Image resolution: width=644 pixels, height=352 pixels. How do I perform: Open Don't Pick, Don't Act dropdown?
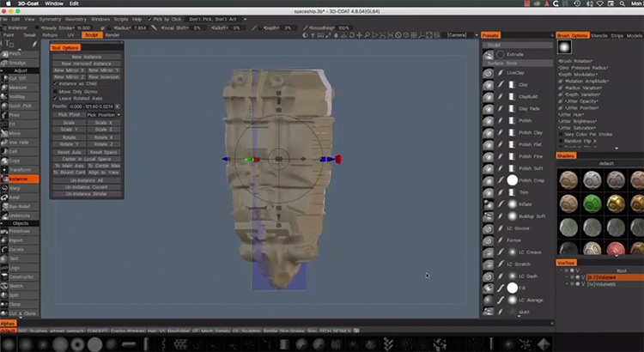(218, 19)
